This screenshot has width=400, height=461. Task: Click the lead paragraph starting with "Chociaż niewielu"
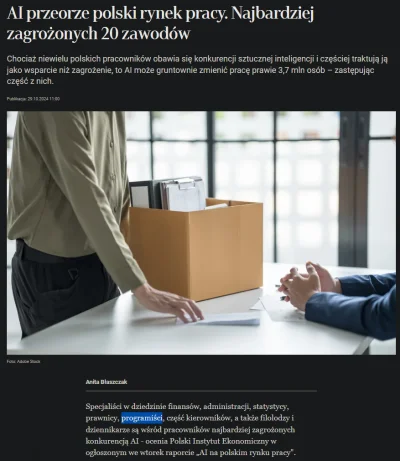coord(197,70)
